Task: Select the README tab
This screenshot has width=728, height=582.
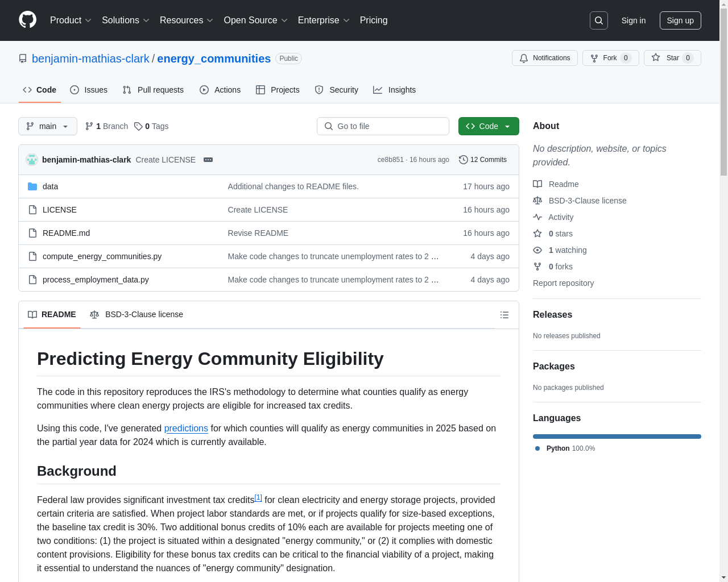Action: 52,314
